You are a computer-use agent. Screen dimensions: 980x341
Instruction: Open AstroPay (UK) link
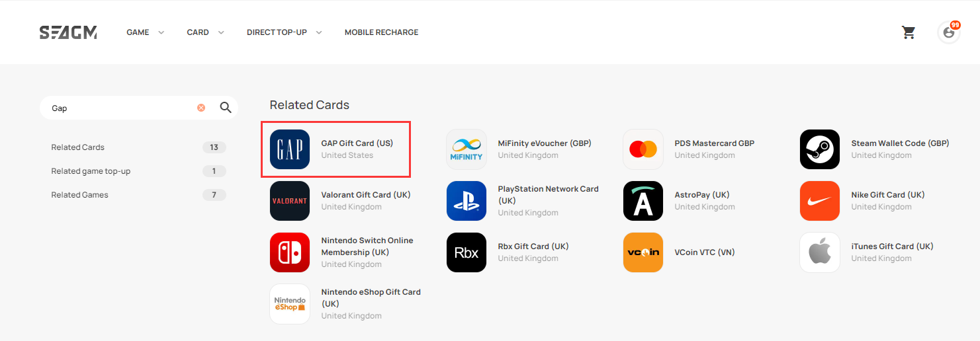(x=702, y=195)
